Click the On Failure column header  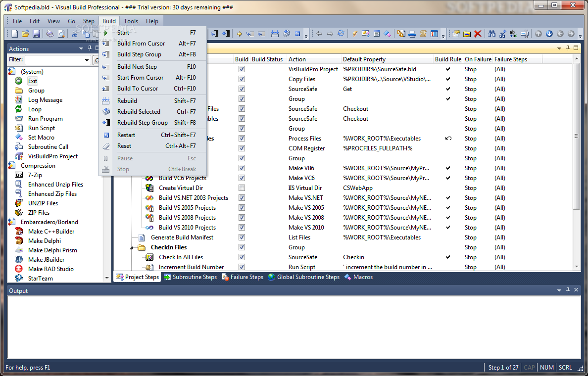478,59
